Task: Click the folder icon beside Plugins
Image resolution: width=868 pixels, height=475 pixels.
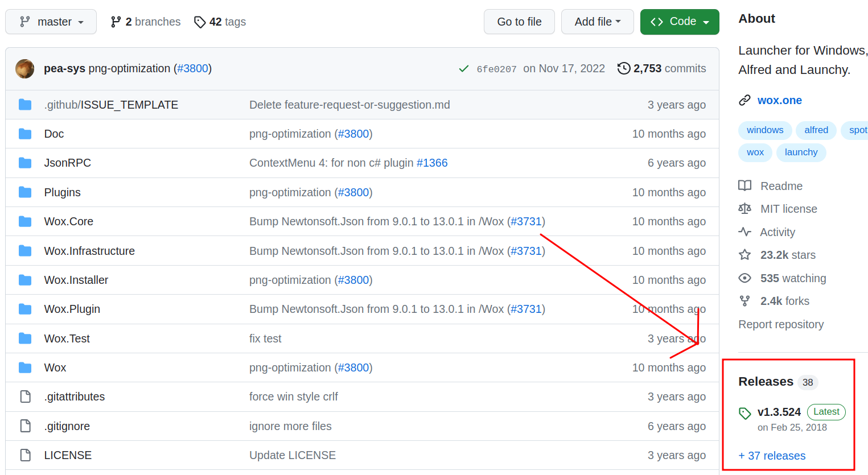Action: click(x=25, y=192)
